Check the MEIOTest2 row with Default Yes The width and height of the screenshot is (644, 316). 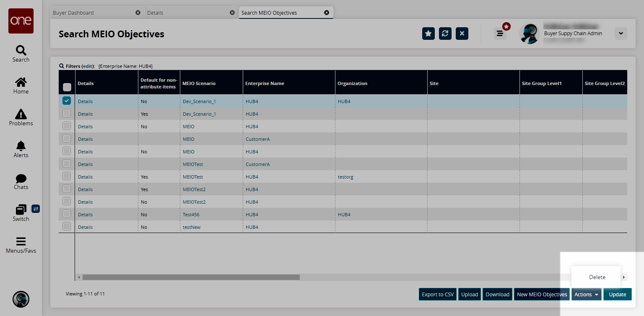(67, 189)
